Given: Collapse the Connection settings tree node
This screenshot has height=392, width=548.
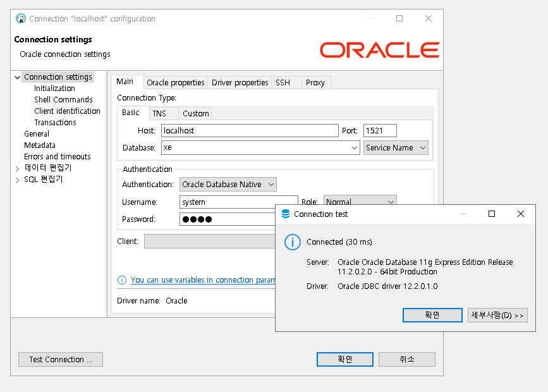Looking at the screenshot, I should [x=17, y=77].
